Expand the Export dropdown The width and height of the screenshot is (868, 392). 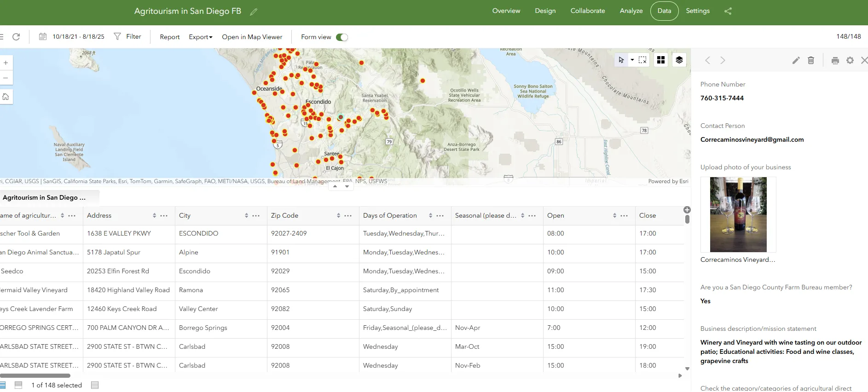pos(200,37)
